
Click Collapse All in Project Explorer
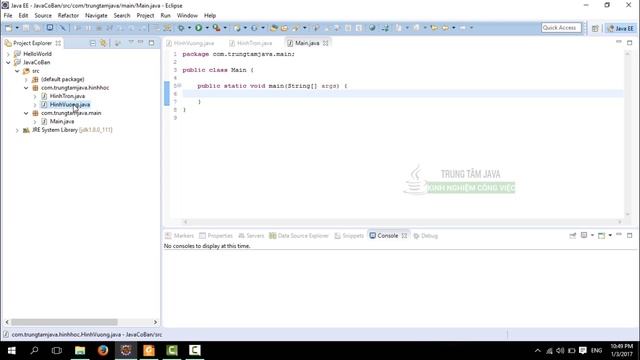coord(93,43)
